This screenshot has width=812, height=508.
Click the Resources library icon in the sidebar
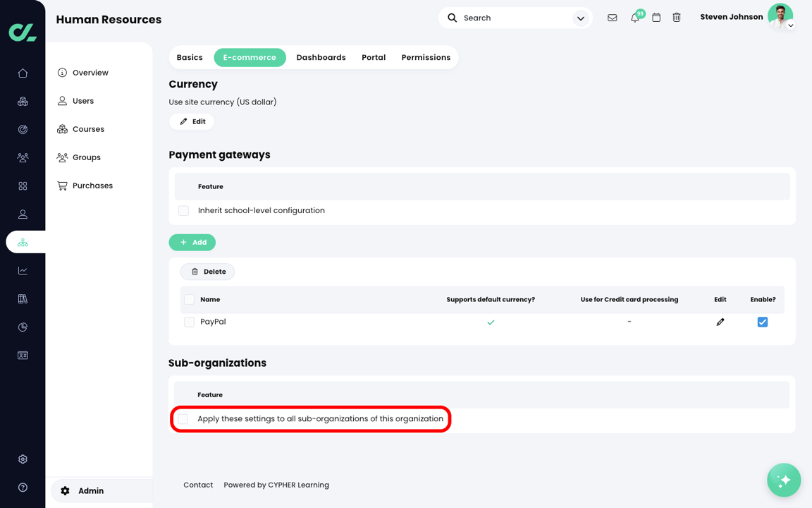(23, 298)
